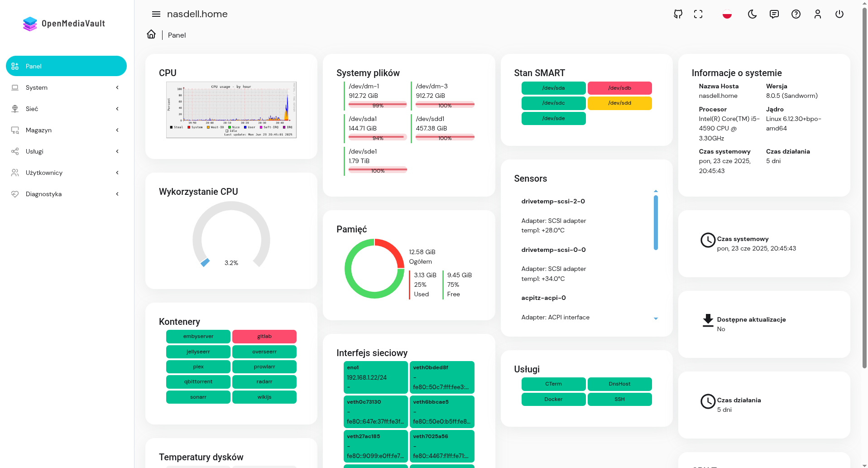Image resolution: width=868 pixels, height=468 pixels.
Task: Open the Magazyn menu label
Action: point(38,130)
